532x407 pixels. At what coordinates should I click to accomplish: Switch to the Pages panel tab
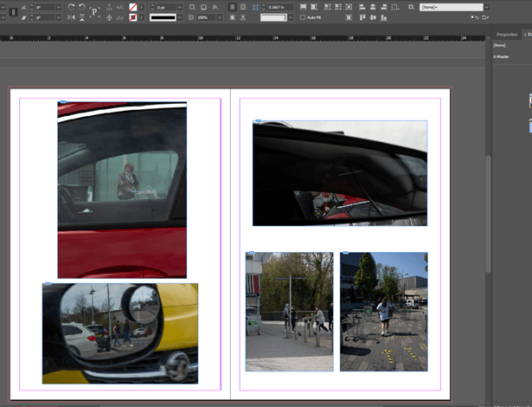coord(527,35)
